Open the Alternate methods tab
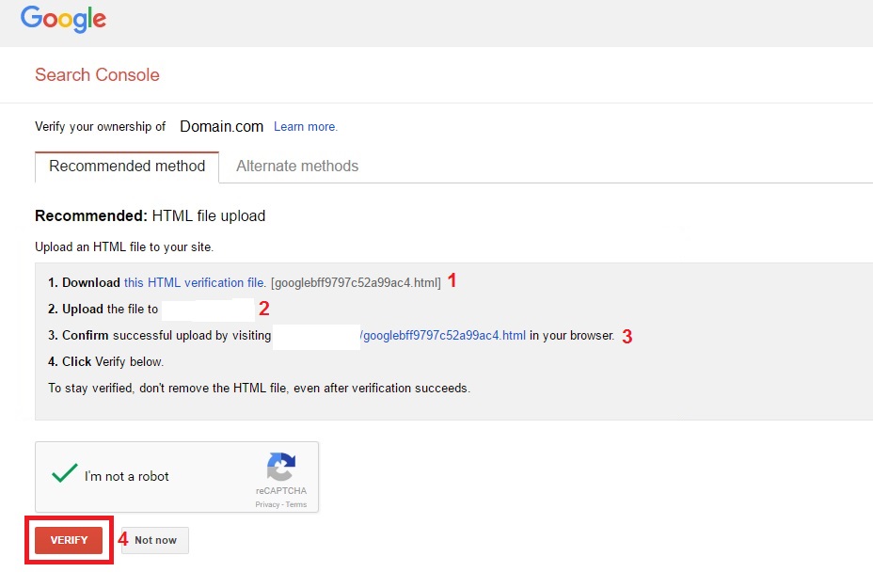The height and width of the screenshot is (588, 873). click(297, 166)
